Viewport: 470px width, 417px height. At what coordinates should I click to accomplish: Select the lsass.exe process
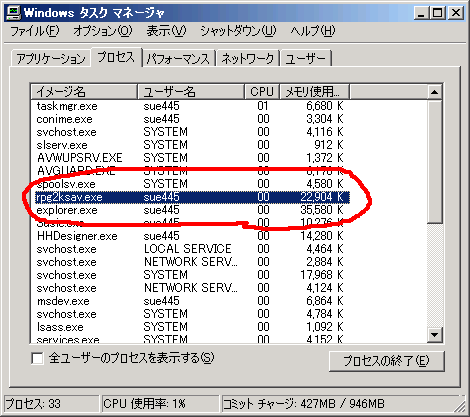193,327
